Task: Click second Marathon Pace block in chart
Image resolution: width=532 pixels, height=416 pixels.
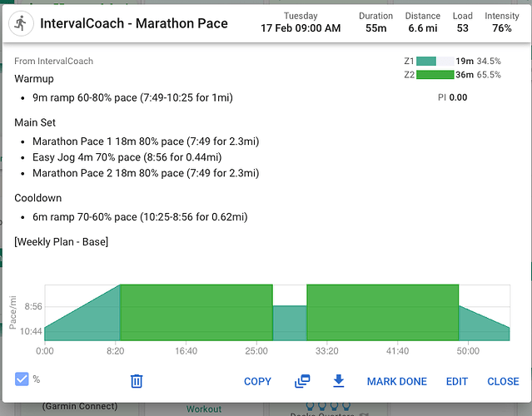Action: pyautogui.click(x=383, y=312)
